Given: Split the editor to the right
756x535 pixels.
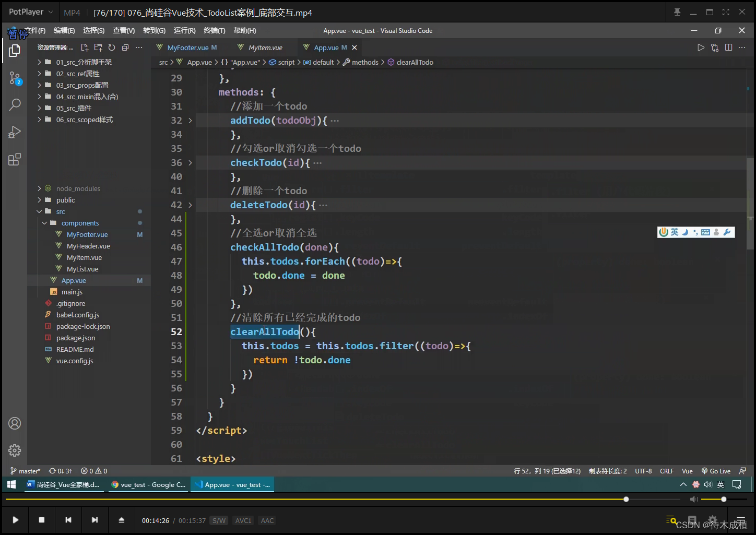Looking at the screenshot, I should click(728, 47).
